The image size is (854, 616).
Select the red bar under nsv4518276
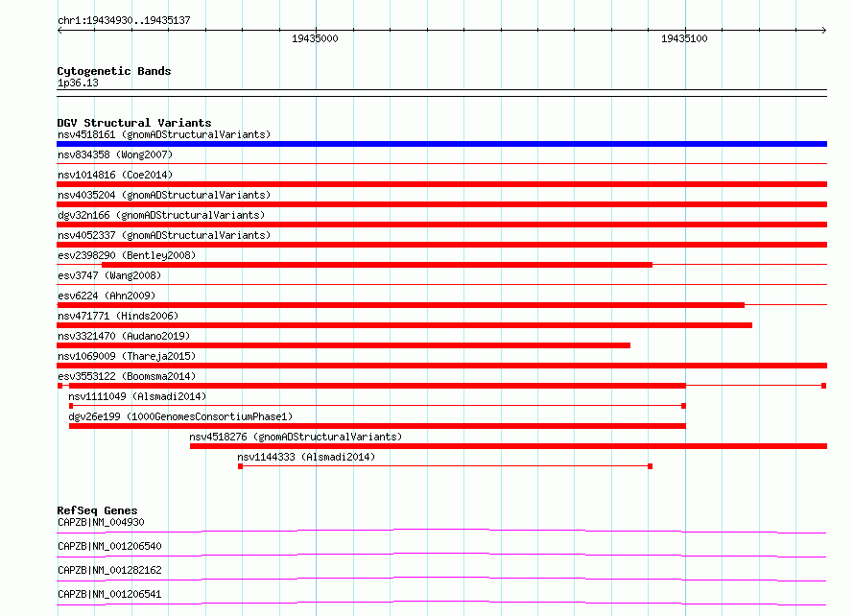509,446
